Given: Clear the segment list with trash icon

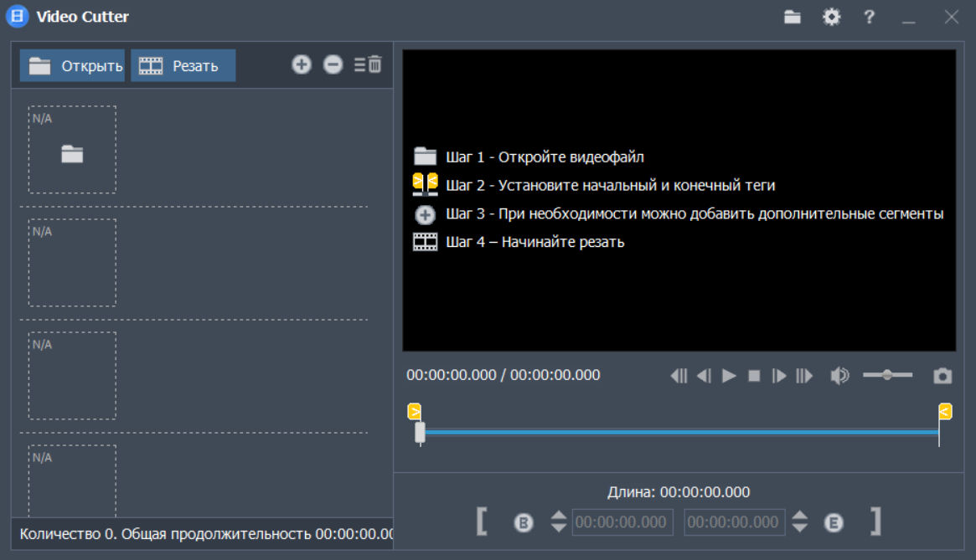Looking at the screenshot, I should point(369,64).
